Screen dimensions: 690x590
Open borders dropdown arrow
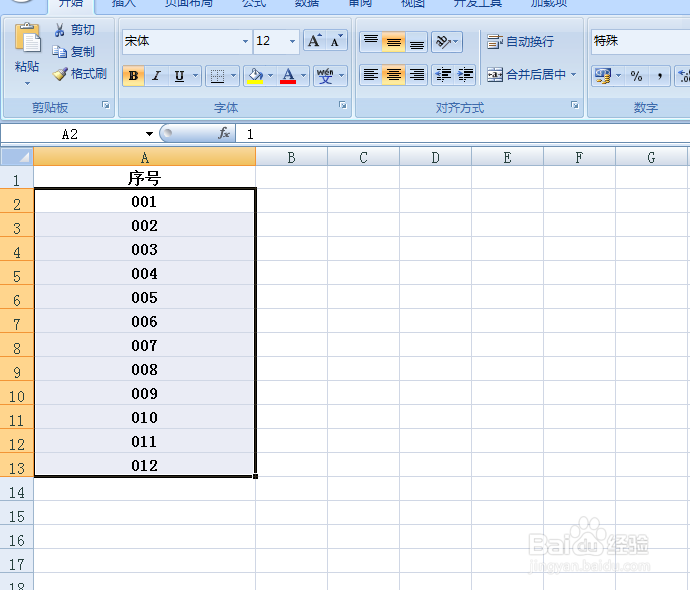(233, 76)
